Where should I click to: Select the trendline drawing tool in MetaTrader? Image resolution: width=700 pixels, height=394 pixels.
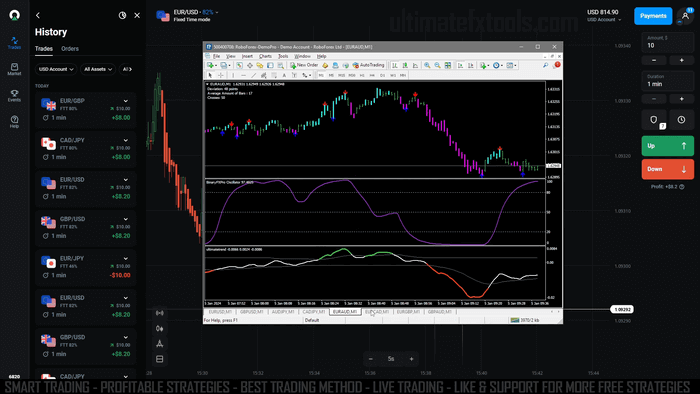point(254,75)
